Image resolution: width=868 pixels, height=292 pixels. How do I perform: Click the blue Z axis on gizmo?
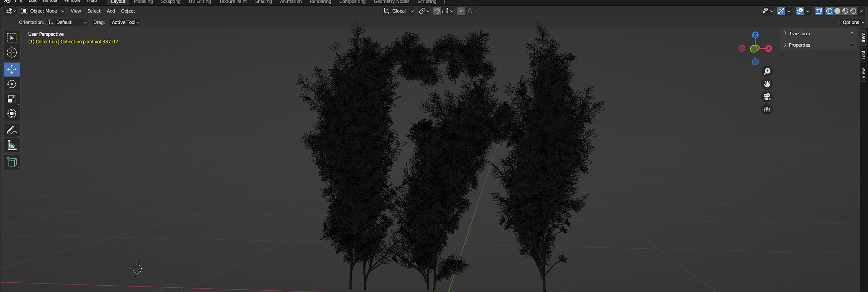[x=755, y=35]
